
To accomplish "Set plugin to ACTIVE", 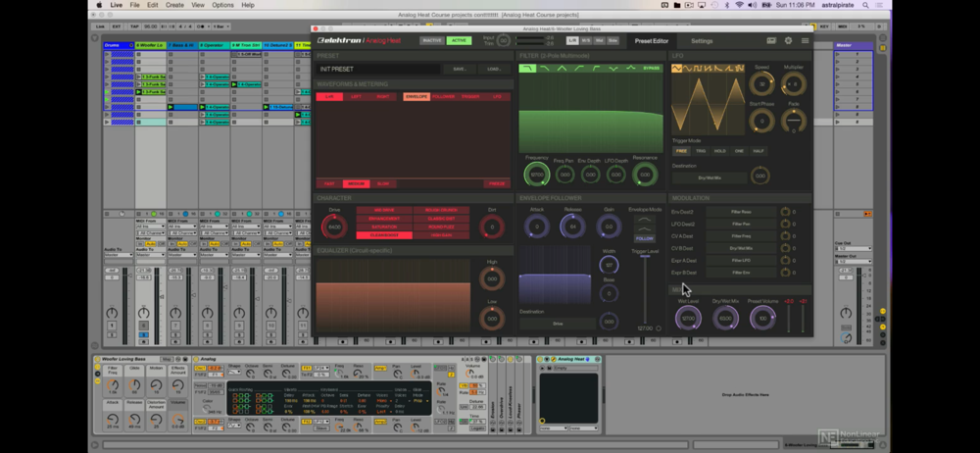I will click(x=459, y=40).
